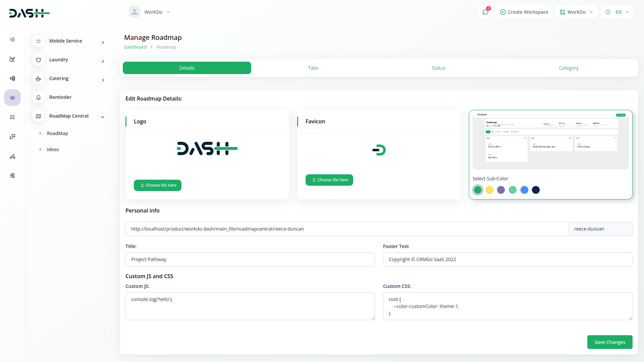
Task: Open the accounting dollar icon in sidebar
Action: (12, 78)
